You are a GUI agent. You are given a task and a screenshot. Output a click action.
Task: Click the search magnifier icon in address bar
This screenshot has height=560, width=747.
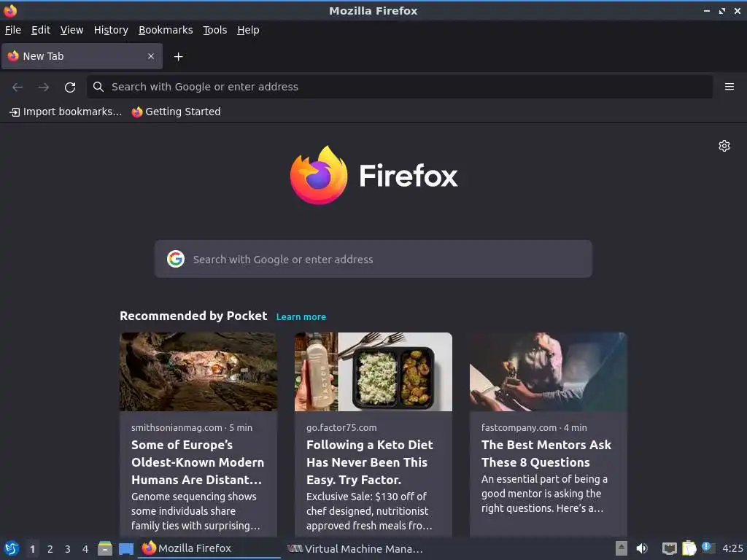(x=98, y=87)
